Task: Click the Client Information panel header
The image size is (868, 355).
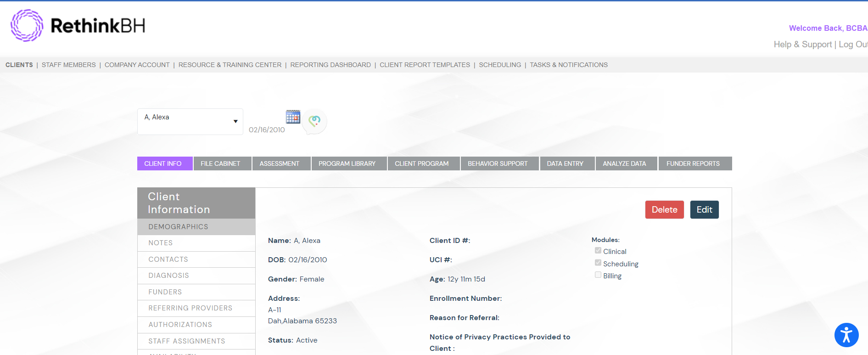Action: click(196, 203)
